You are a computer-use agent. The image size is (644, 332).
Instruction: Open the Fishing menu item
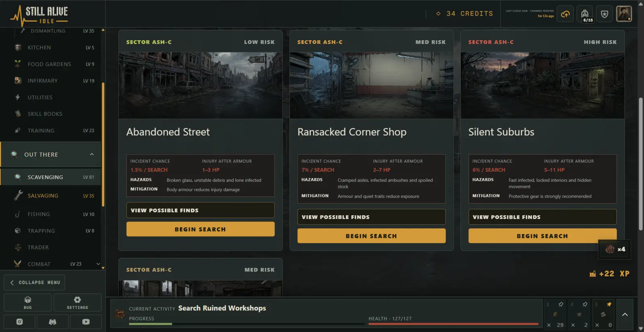[51, 214]
